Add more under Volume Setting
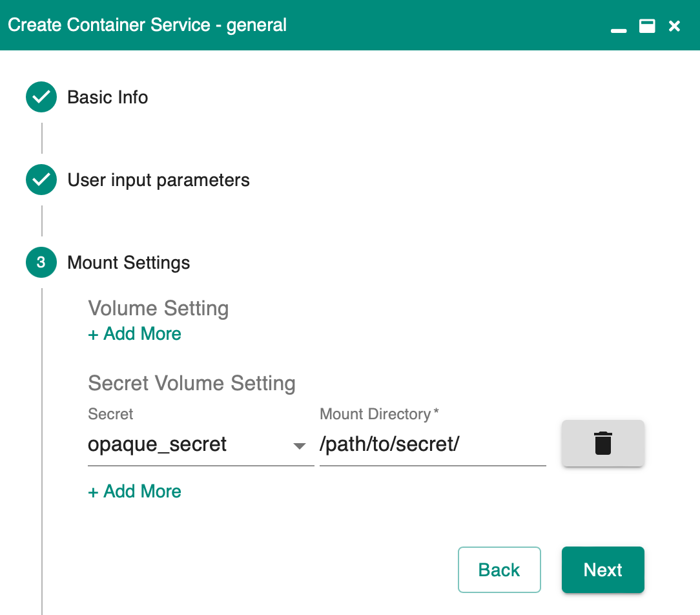Image resolution: width=700 pixels, height=615 pixels. [134, 333]
